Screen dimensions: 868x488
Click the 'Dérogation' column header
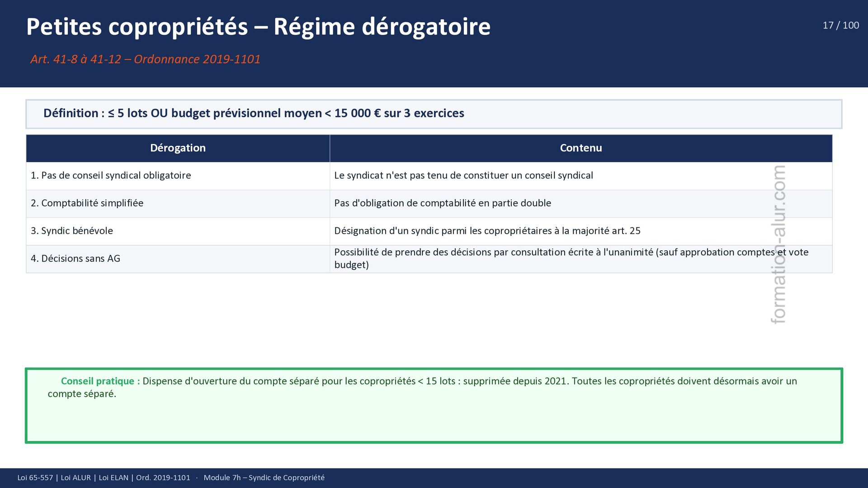178,148
